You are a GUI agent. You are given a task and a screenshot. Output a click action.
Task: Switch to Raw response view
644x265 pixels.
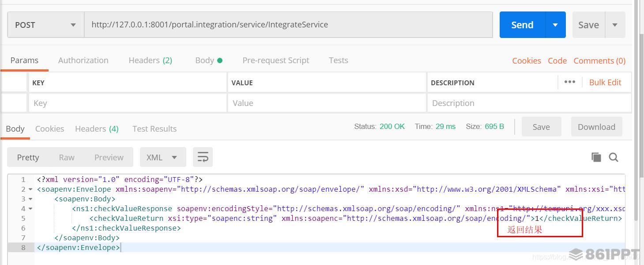[67, 157]
